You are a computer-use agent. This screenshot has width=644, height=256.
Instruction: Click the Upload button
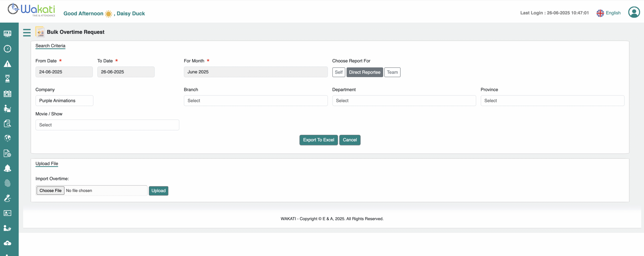click(158, 191)
